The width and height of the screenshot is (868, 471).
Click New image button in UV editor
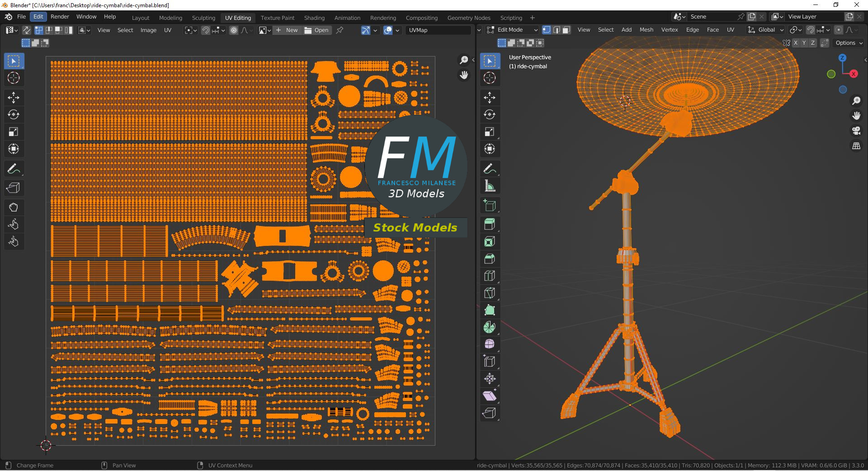click(x=287, y=30)
